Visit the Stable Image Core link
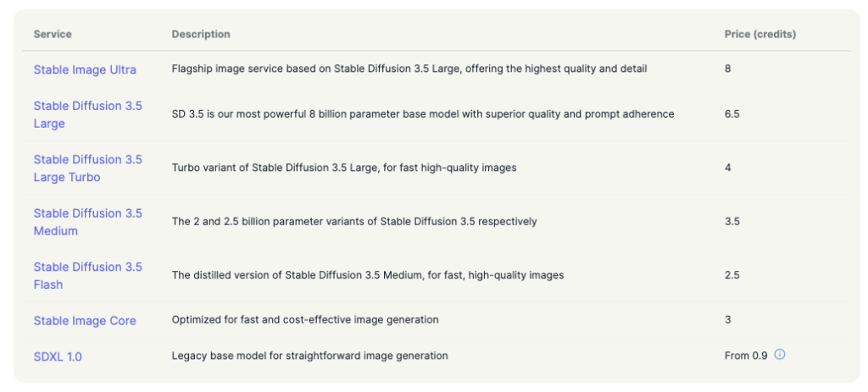Screen dimensions: 868x392 [x=85, y=321]
